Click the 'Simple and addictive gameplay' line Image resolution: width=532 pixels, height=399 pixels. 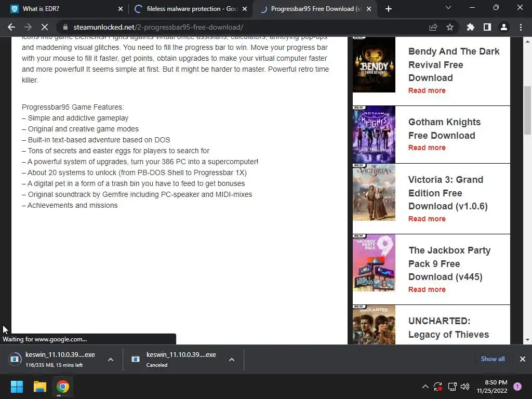point(75,118)
